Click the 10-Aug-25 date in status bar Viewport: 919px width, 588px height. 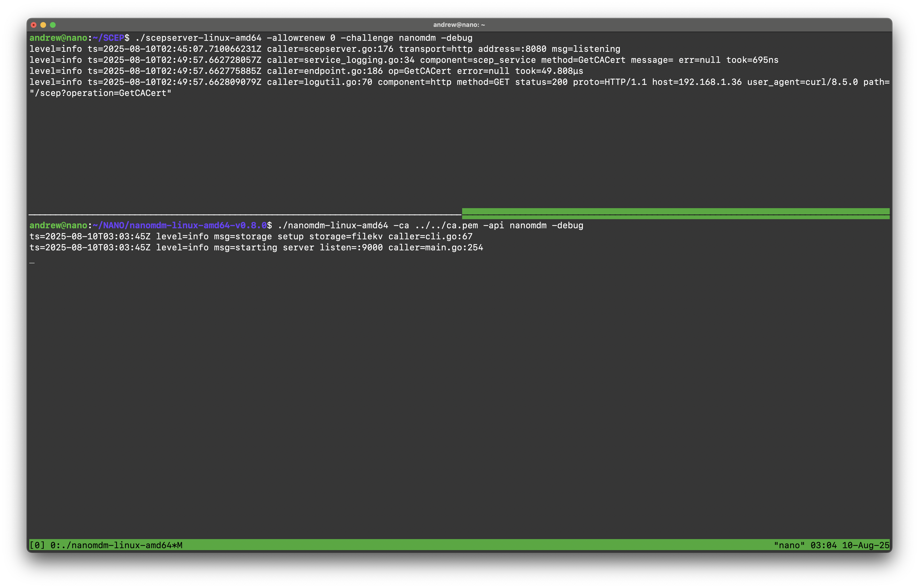865,545
